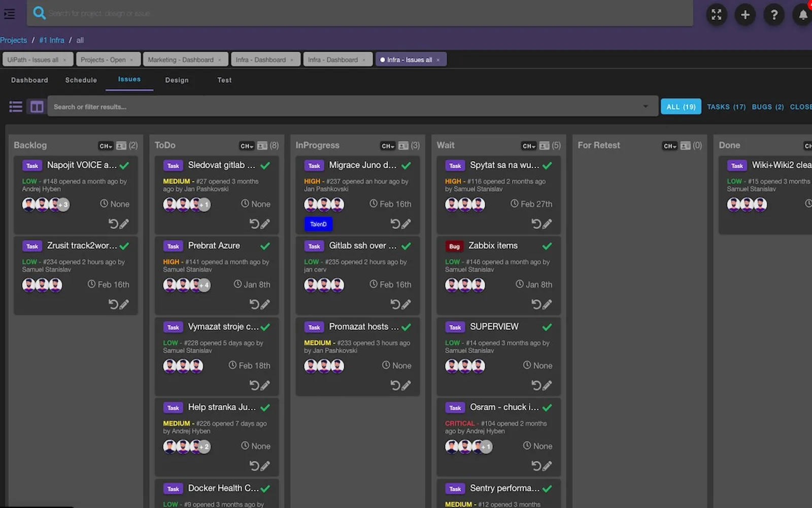Toggle fullscreen mode icon
The image size is (812, 508).
tap(716, 15)
